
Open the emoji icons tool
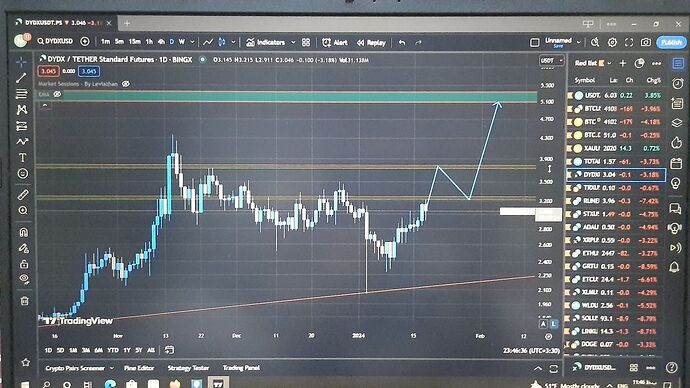pyautogui.click(x=22, y=174)
